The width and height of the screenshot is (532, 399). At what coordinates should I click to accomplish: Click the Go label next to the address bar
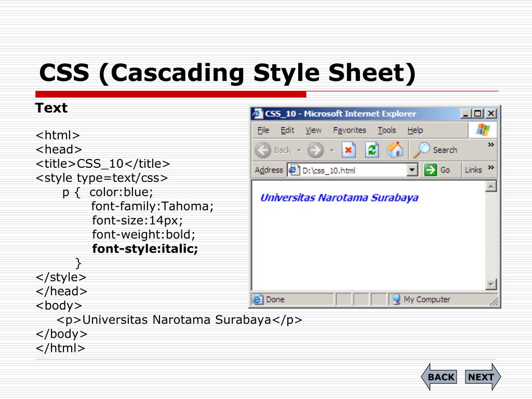pyautogui.click(x=445, y=170)
